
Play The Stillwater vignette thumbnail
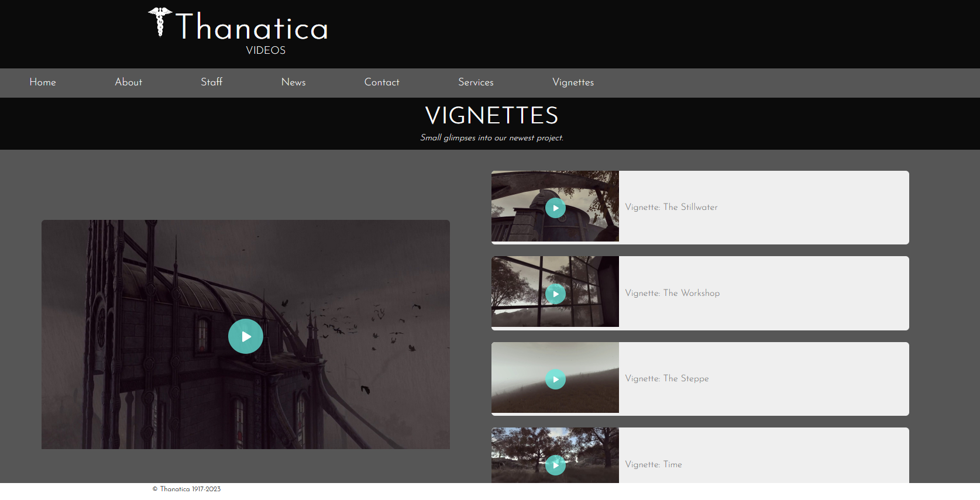click(x=555, y=208)
